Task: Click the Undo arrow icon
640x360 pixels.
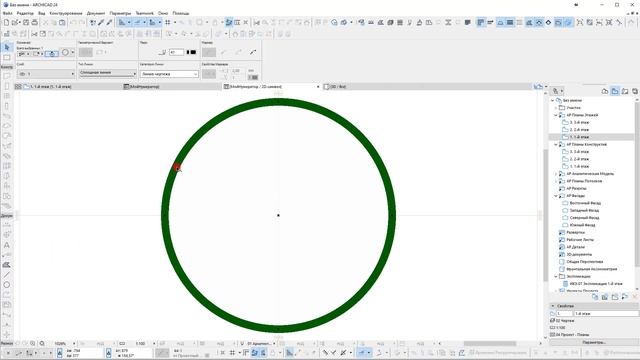Action: click(x=73, y=22)
